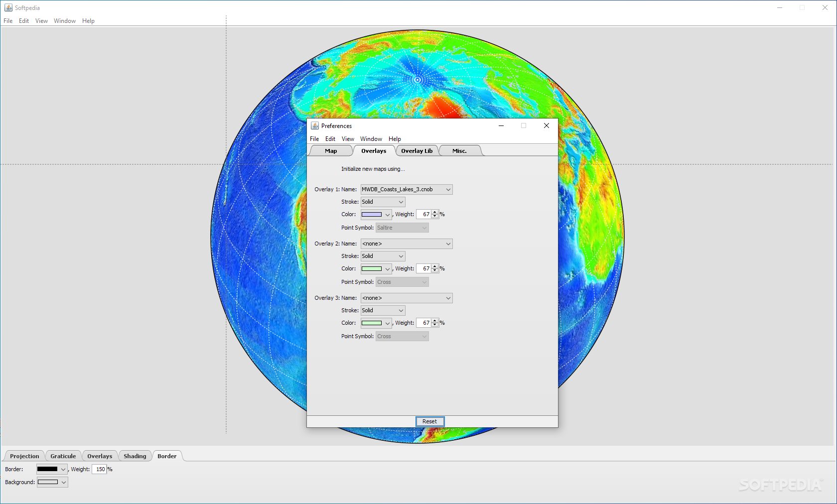The height and width of the screenshot is (504, 837).
Task: Click Overlay 1 Weight percentage field
Action: click(424, 214)
